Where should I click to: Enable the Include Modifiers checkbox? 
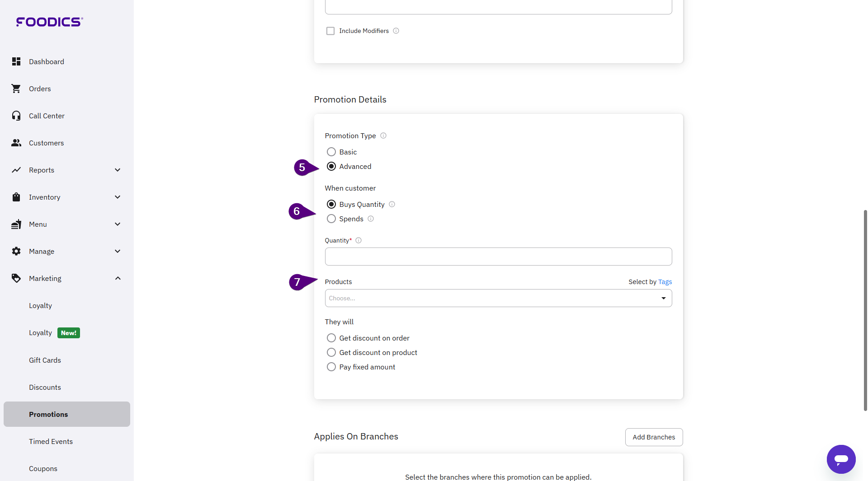pyautogui.click(x=330, y=31)
